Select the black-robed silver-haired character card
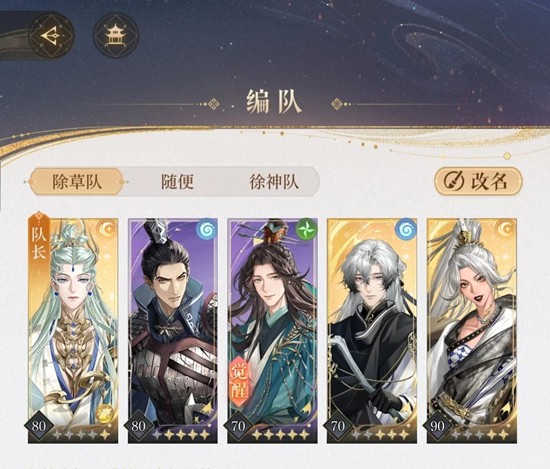 point(372,330)
